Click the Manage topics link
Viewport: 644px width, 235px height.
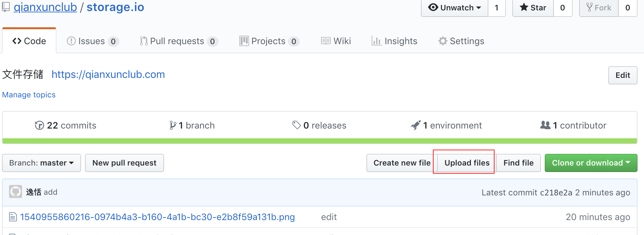tap(29, 95)
